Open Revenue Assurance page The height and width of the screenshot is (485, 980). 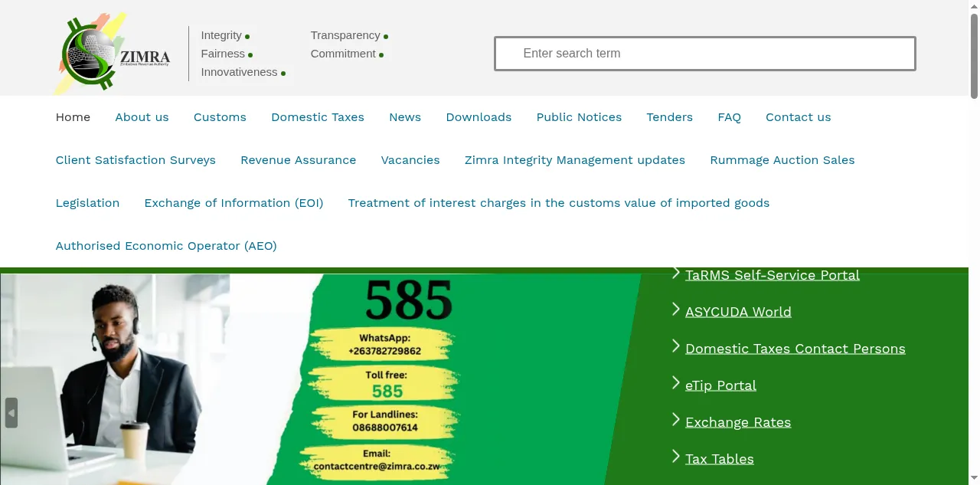click(x=298, y=160)
